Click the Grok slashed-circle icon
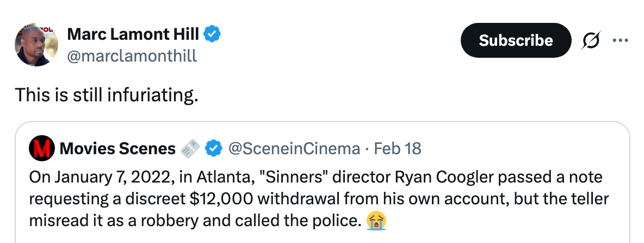This screenshot has width=644, height=243. pyautogui.click(x=591, y=41)
